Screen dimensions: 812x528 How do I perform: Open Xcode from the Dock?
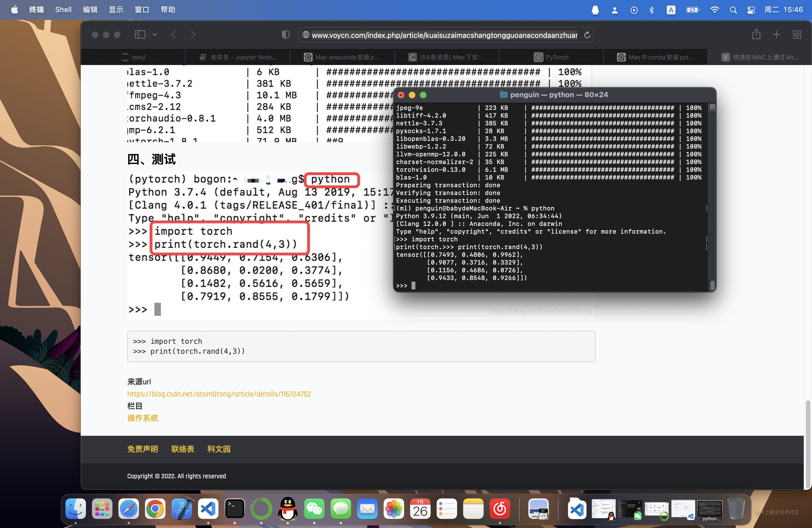(182, 509)
